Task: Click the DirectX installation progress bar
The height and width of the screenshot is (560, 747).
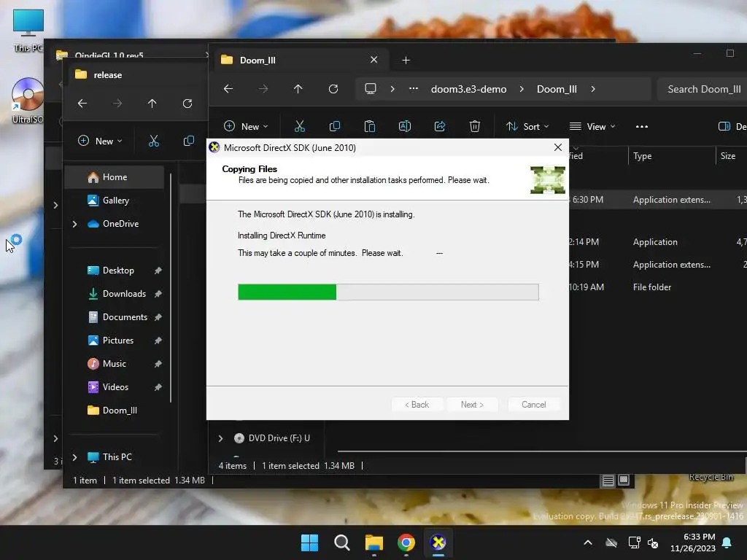Action: [x=388, y=292]
